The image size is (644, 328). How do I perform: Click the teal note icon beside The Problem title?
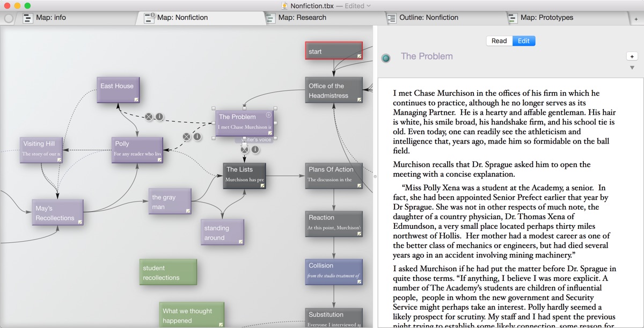click(385, 58)
